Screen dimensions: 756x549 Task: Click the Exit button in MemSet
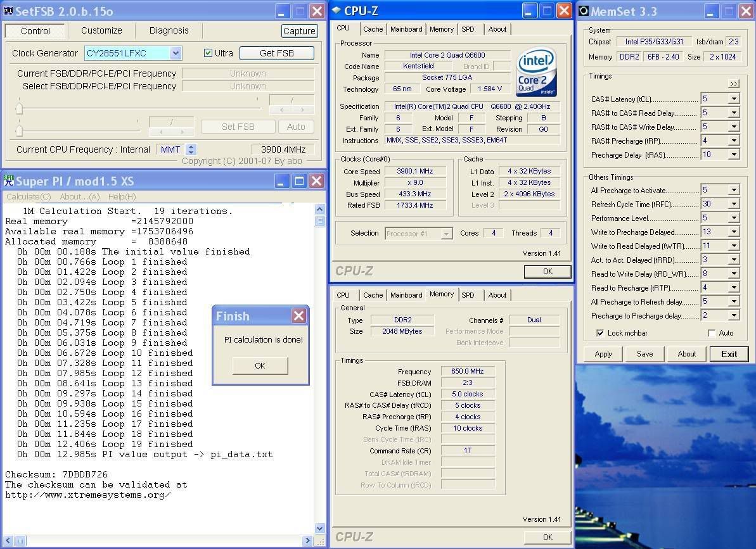coord(729,354)
